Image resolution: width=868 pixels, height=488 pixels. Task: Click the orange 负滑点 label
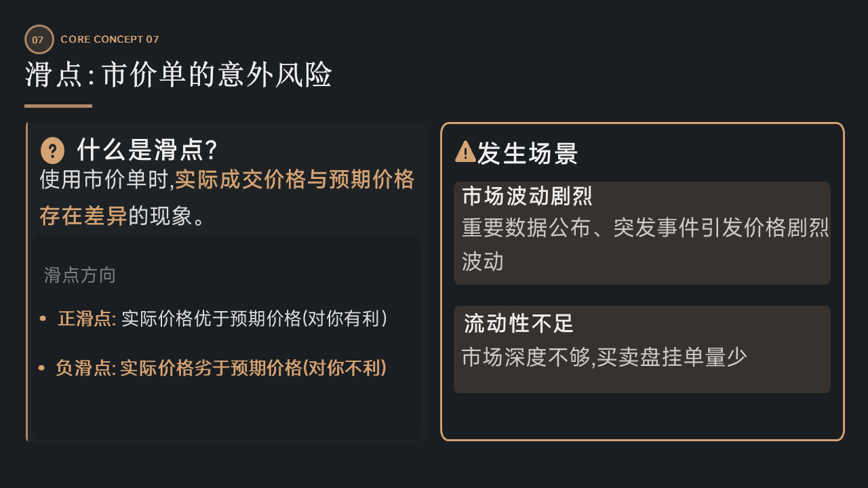pyautogui.click(x=85, y=368)
